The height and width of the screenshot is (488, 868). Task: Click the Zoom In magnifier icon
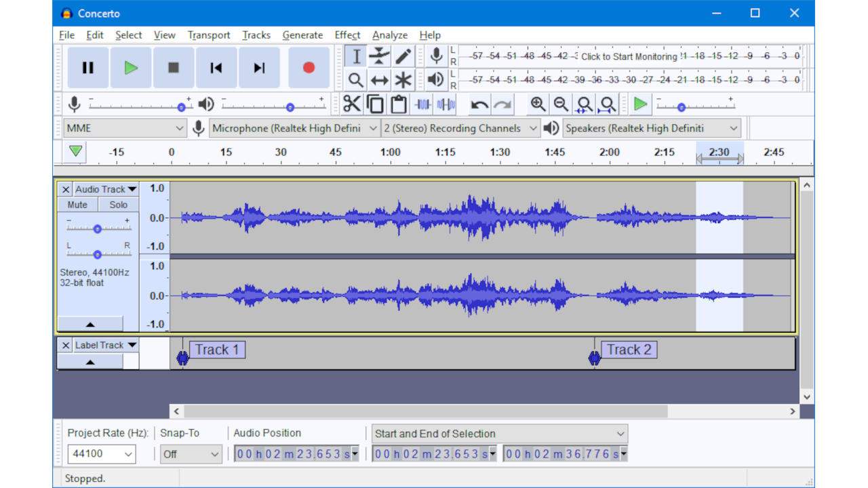pos(538,104)
